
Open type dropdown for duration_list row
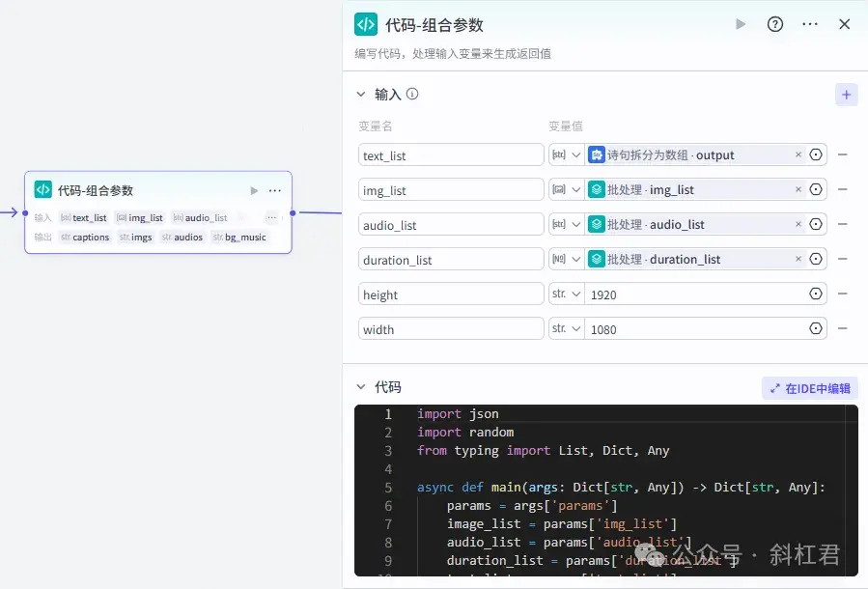click(x=567, y=259)
